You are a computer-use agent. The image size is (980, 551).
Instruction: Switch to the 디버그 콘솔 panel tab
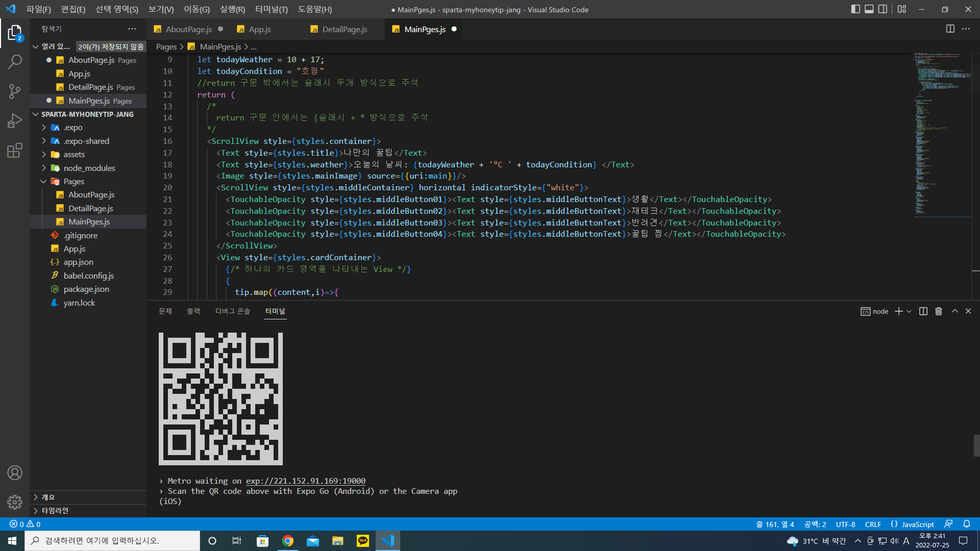tap(233, 311)
